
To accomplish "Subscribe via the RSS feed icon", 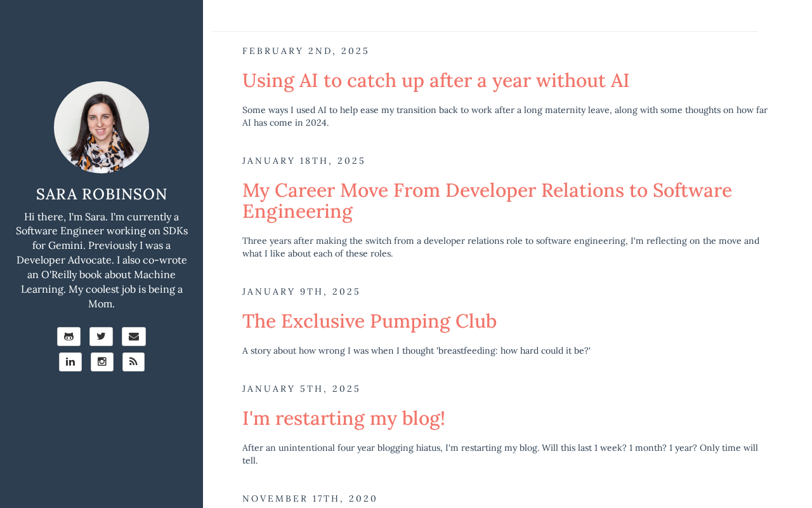I will coord(133,362).
